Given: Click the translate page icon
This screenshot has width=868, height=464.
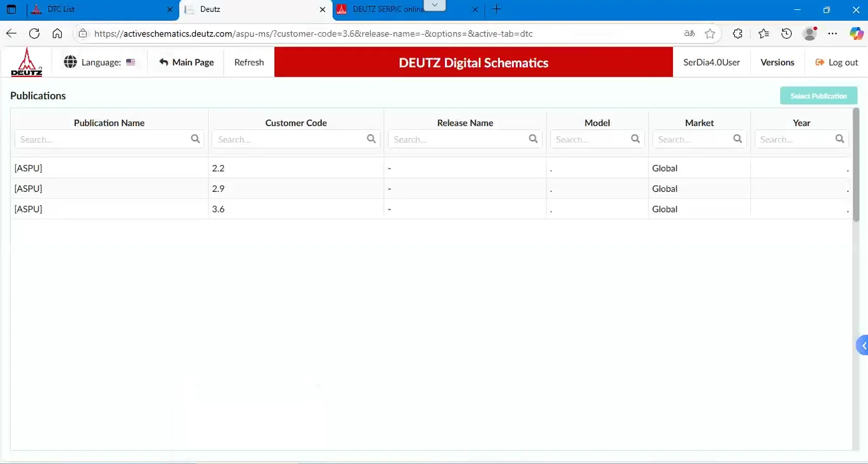Looking at the screenshot, I should tap(689, 33).
